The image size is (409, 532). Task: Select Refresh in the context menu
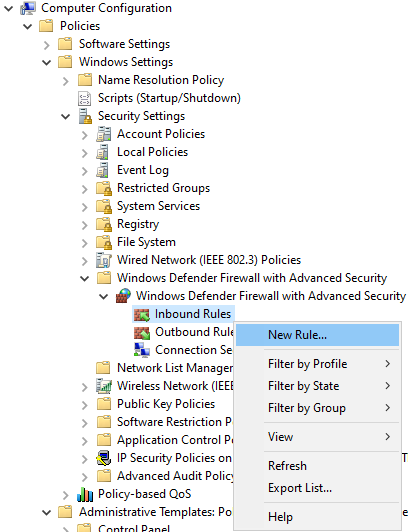tap(317, 466)
